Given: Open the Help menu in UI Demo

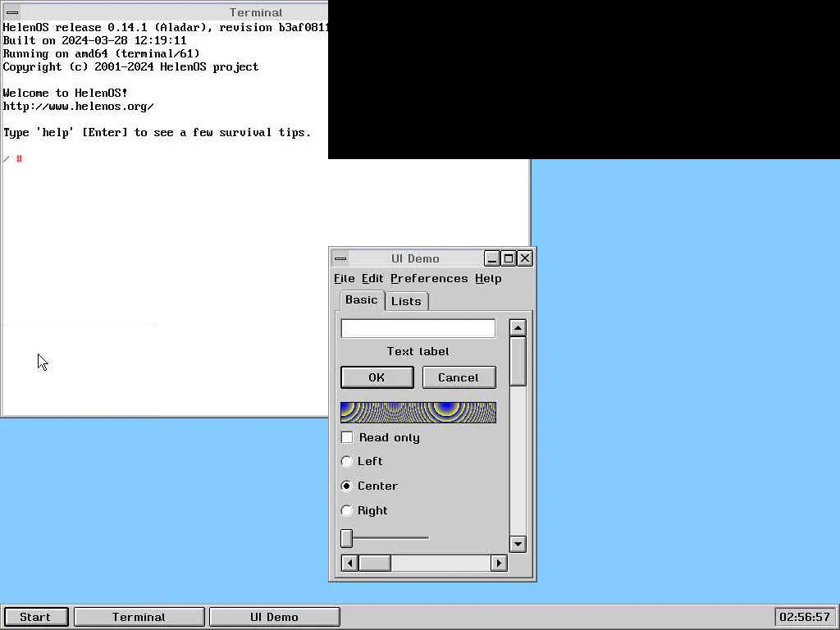Looking at the screenshot, I should (488, 279).
